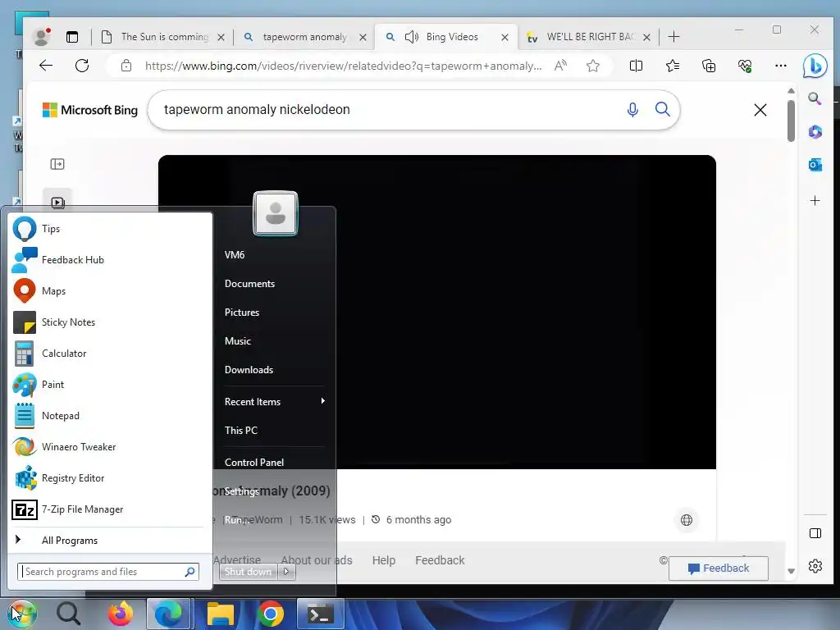Expand the Recent Items submenu
The image size is (840, 630).
pos(273,401)
